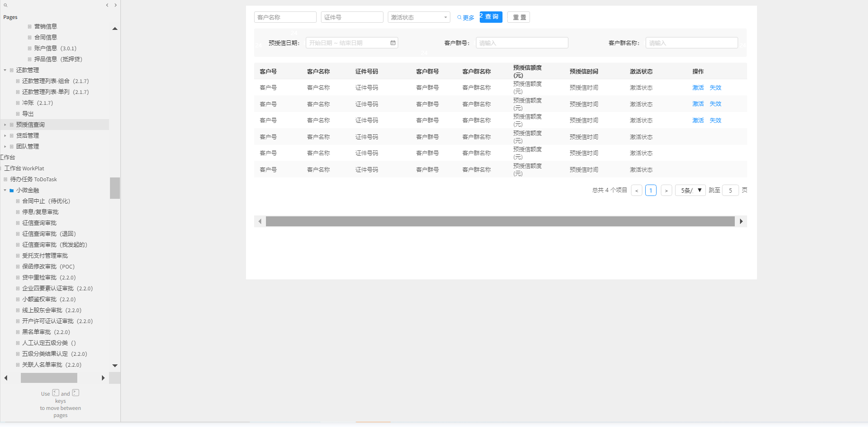This screenshot has width=868, height=427.
Task: Open 征信查询审批 (退回) page
Action: 49,234
